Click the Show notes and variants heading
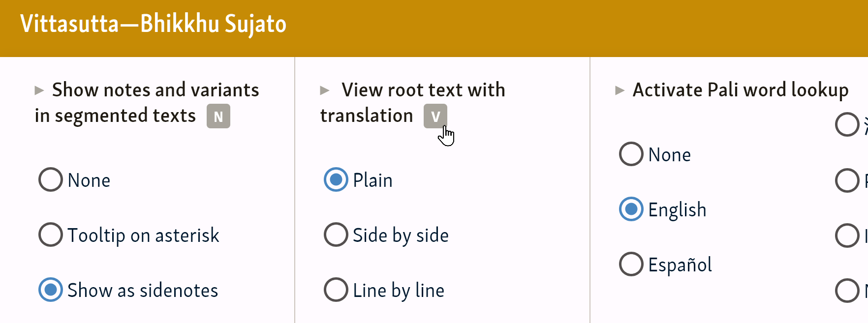The width and height of the screenshot is (868, 323). 155,90
